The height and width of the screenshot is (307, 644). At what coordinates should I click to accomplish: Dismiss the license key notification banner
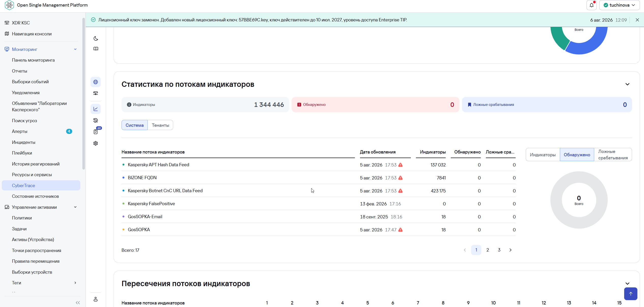click(x=637, y=20)
